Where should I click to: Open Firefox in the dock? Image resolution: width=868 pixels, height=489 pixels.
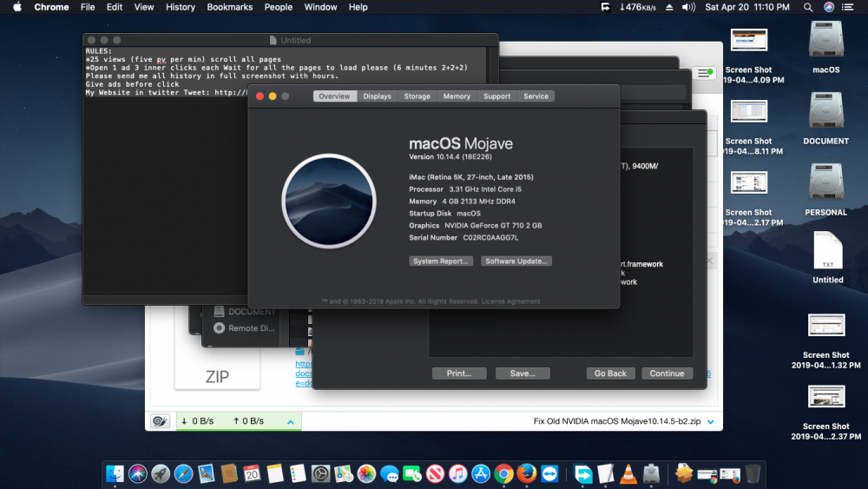click(x=527, y=474)
